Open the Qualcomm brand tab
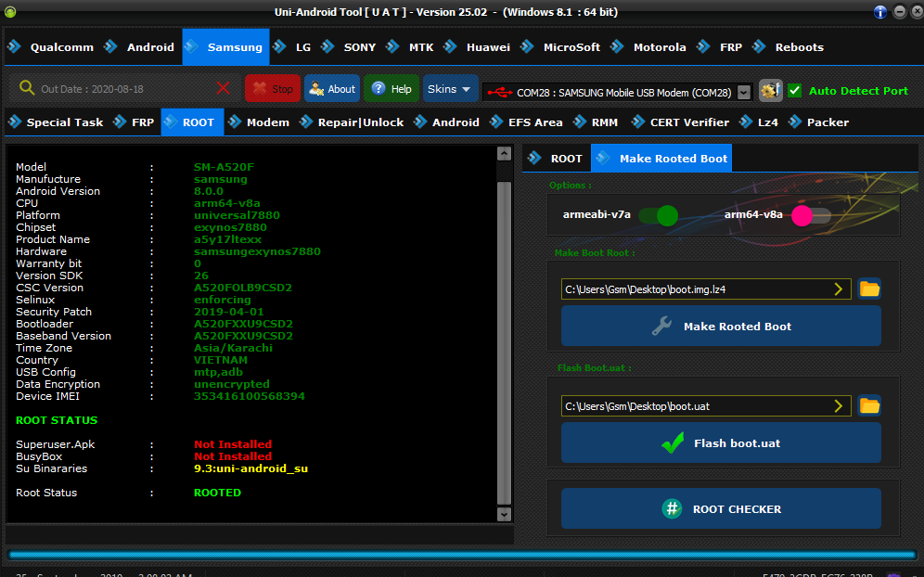 pos(51,47)
